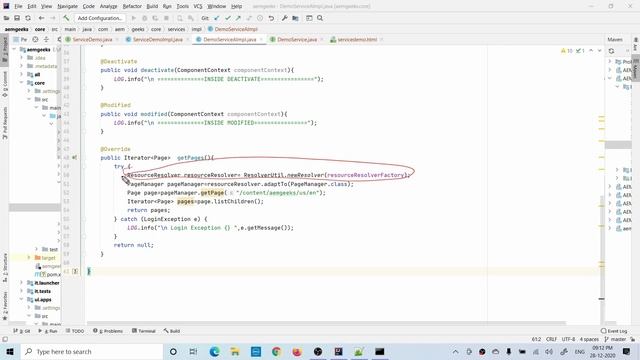Open the Project view selector dropdown
The image size is (640, 360).
tap(20, 40)
